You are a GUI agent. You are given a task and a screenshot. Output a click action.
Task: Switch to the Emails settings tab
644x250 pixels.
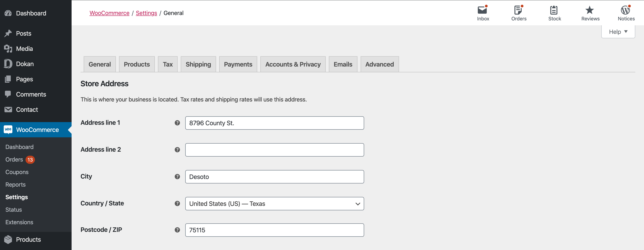tap(343, 64)
